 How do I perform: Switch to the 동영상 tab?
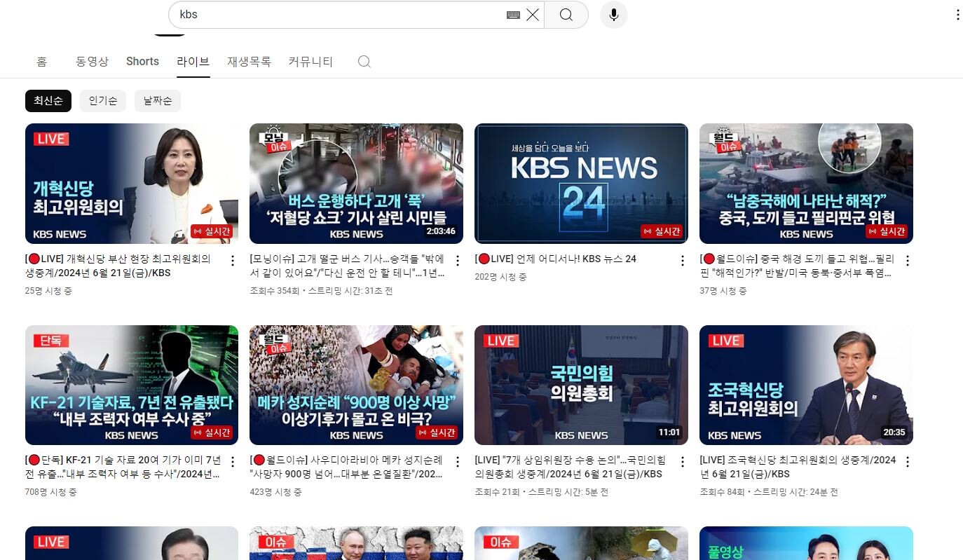[x=93, y=62]
